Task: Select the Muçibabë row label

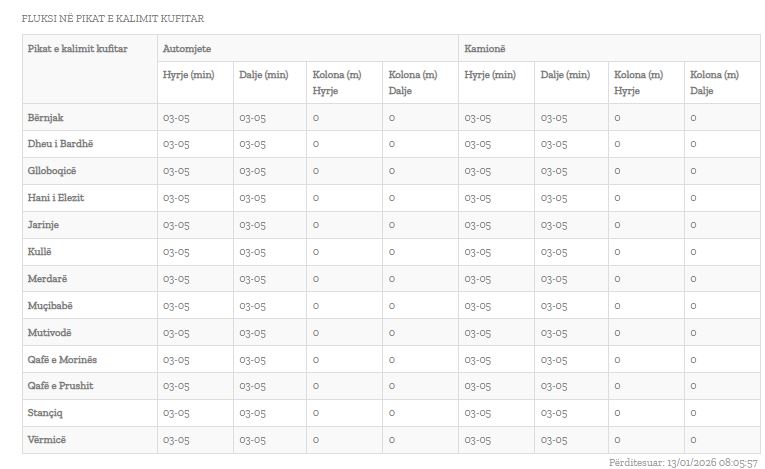Action: coord(50,306)
